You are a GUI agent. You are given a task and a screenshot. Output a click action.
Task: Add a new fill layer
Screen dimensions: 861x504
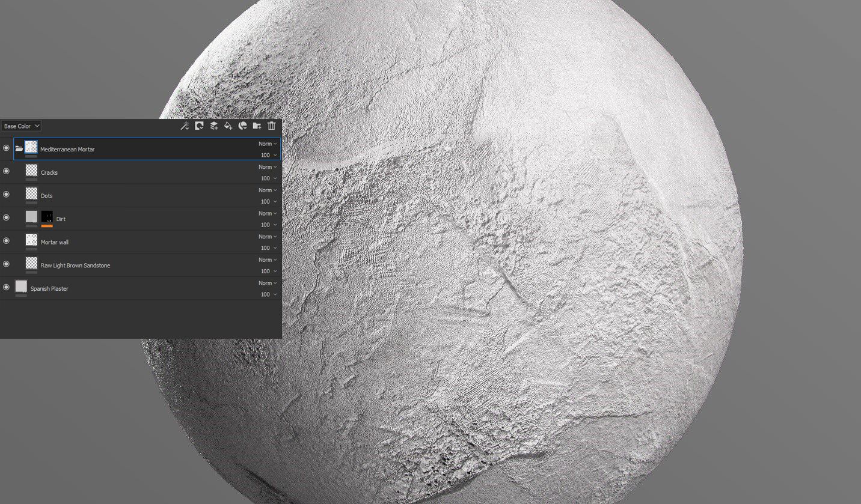[228, 126]
